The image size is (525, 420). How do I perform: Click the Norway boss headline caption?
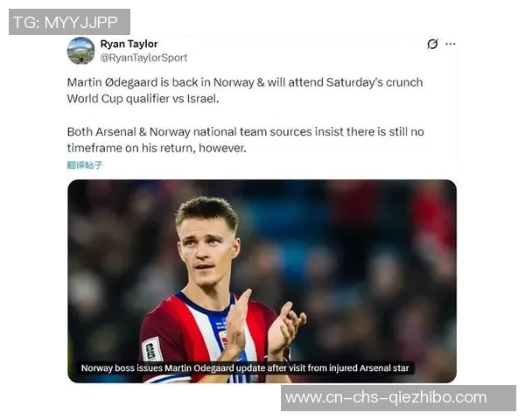click(245, 368)
